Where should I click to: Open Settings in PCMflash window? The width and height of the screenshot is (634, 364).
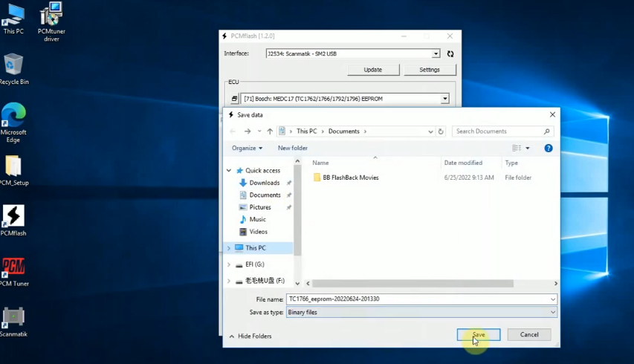coord(430,70)
